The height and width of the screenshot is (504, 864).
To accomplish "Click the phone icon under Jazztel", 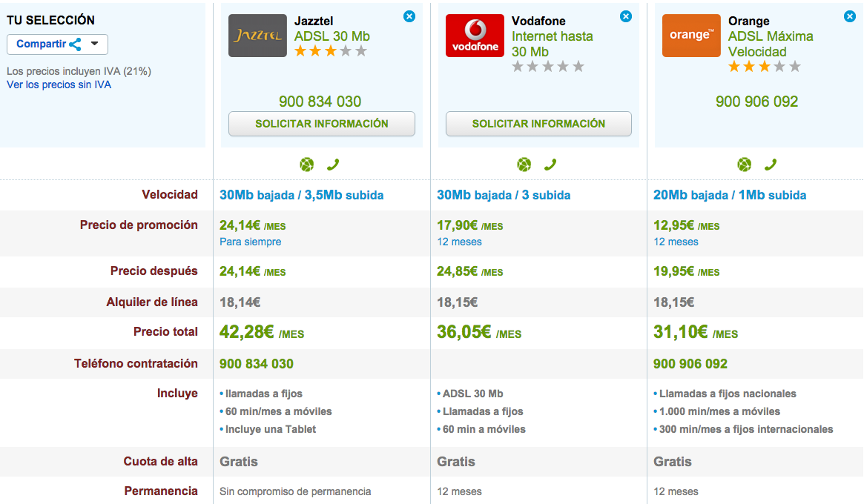I will [x=333, y=164].
